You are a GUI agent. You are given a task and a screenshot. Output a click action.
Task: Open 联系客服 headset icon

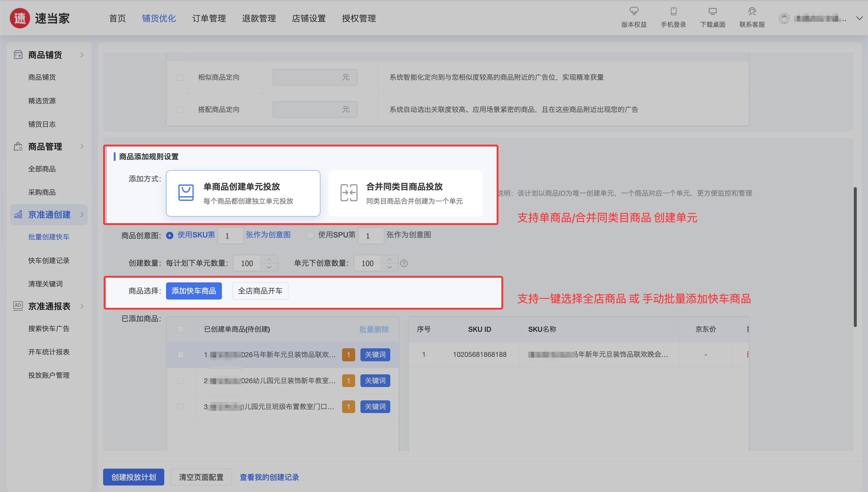[x=752, y=12]
